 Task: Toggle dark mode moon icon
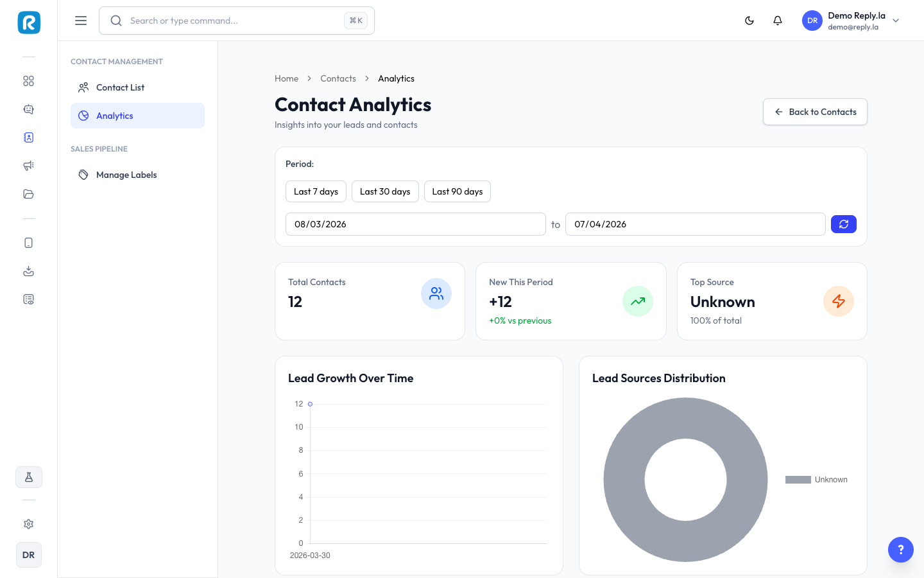pyautogui.click(x=749, y=21)
